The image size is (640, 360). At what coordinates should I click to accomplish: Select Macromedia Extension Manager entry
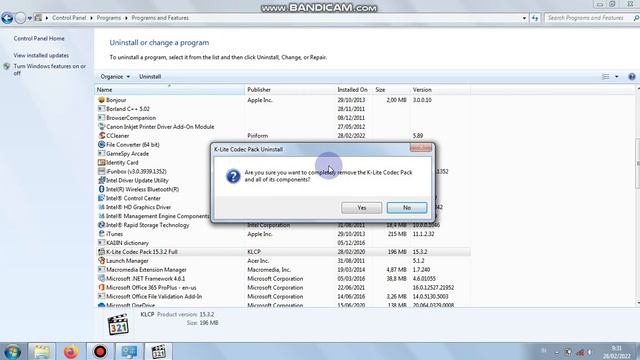146,269
